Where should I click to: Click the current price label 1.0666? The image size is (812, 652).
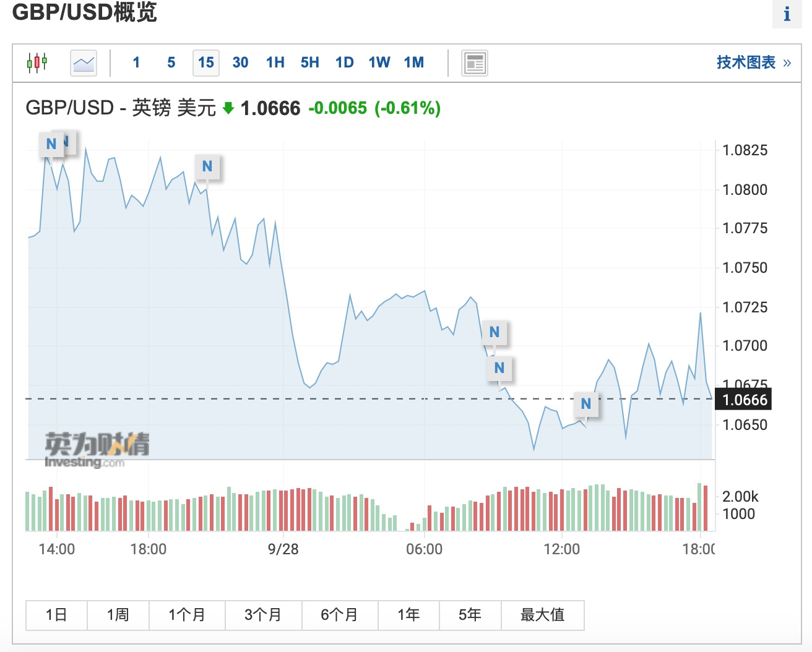(x=745, y=400)
